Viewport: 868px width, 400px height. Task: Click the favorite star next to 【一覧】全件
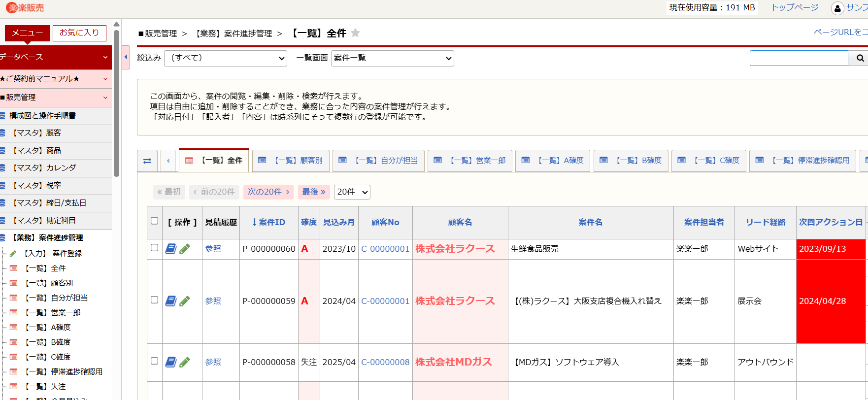tap(355, 33)
